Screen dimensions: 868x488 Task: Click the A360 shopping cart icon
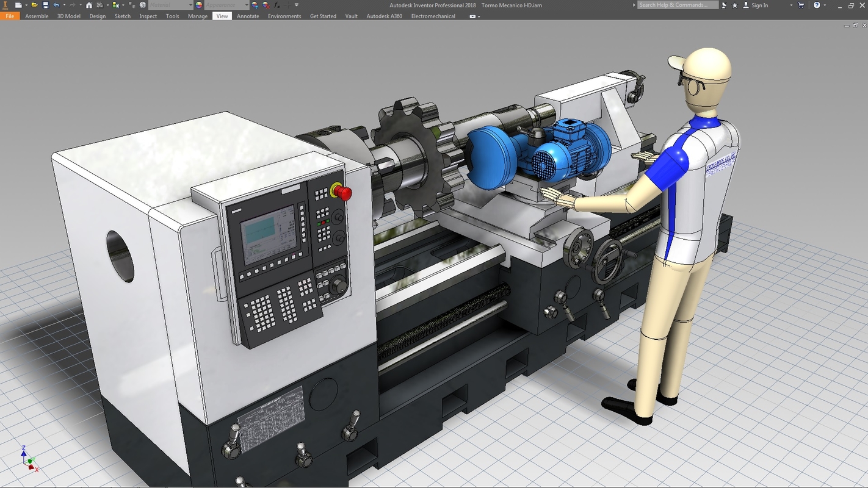point(801,5)
